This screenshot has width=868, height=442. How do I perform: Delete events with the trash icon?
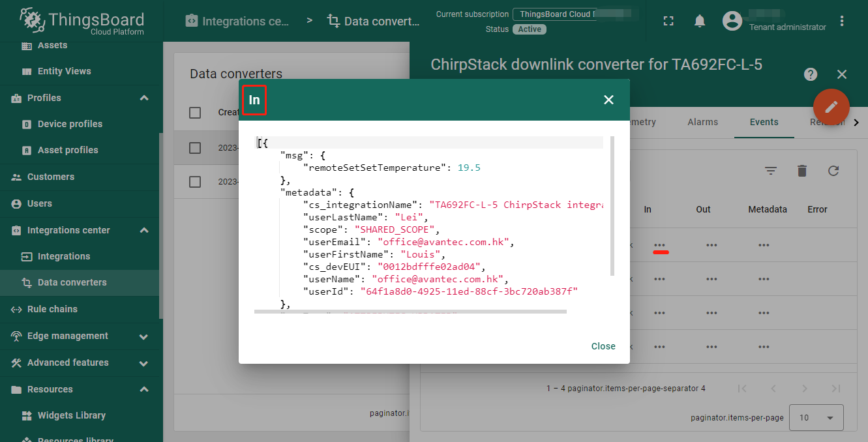click(x=802, y=171)
